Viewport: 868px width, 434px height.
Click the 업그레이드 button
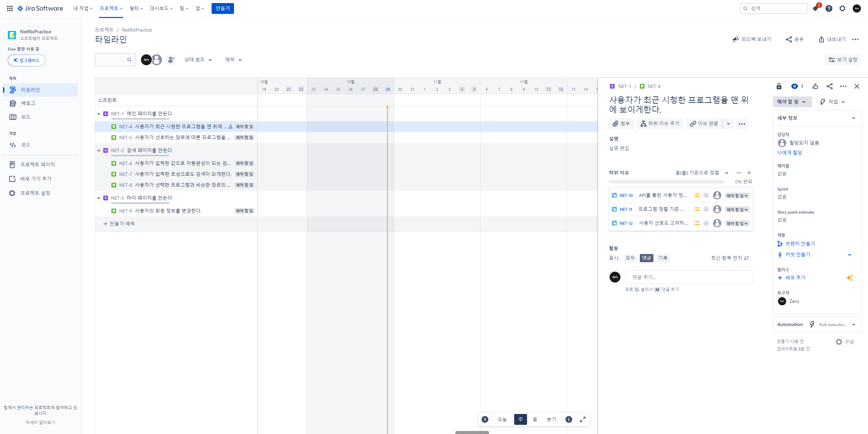coord(26,60)
